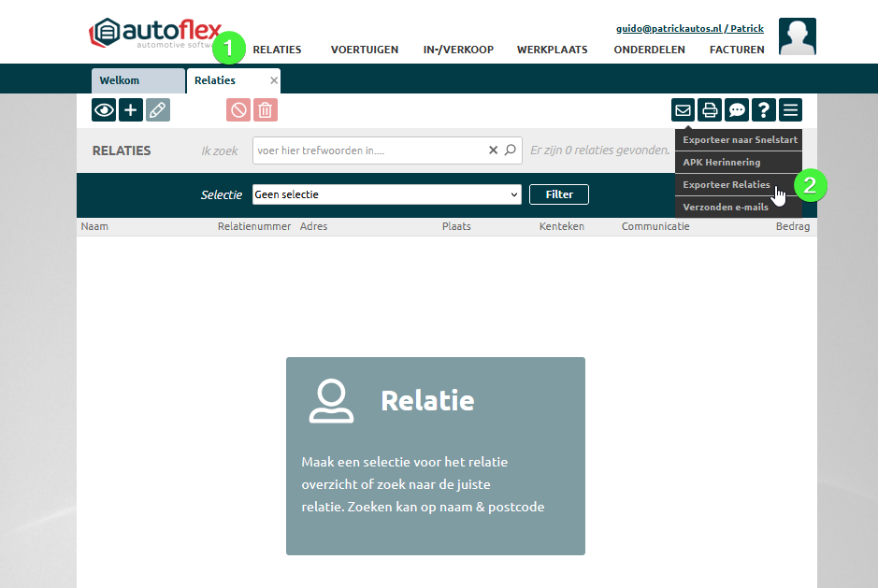The width and height of the screenshot is (878, 588).
Task: Click the question mark help icon
Action: pyautogui.click(x=764, y=110)
